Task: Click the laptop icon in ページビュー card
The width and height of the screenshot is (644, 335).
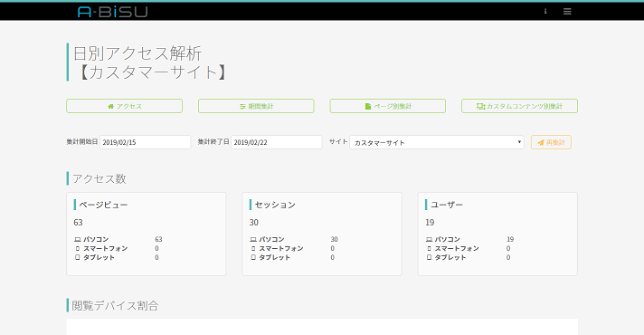Action: tap(78, 239)
